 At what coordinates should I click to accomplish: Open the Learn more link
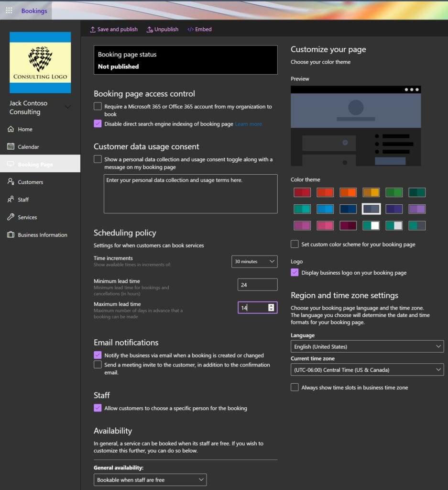point(248,124)
